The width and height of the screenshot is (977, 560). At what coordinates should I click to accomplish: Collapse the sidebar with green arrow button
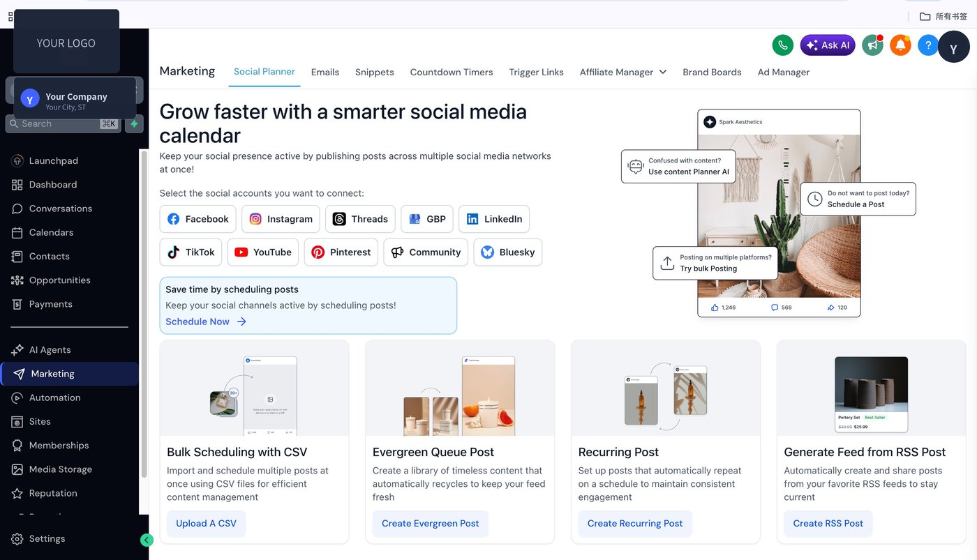(147, 540)
